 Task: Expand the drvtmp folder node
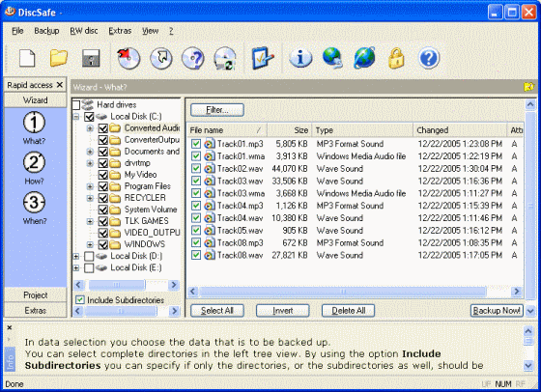(90, 163)
